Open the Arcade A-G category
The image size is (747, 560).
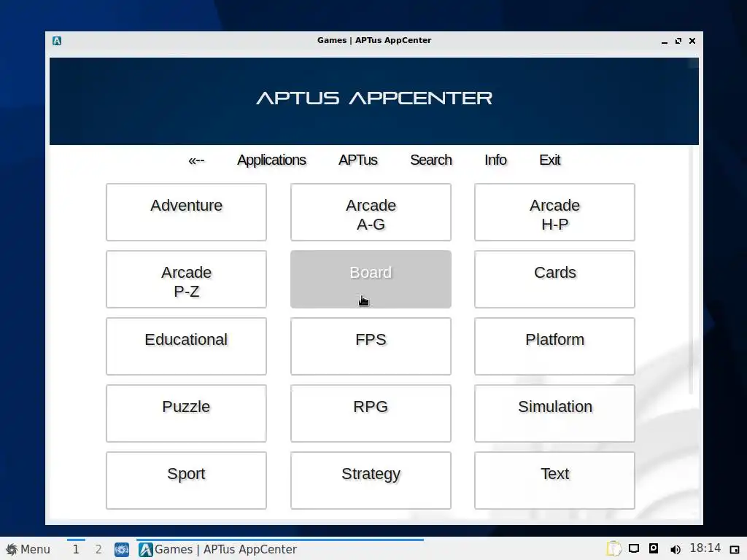point(371,212)
